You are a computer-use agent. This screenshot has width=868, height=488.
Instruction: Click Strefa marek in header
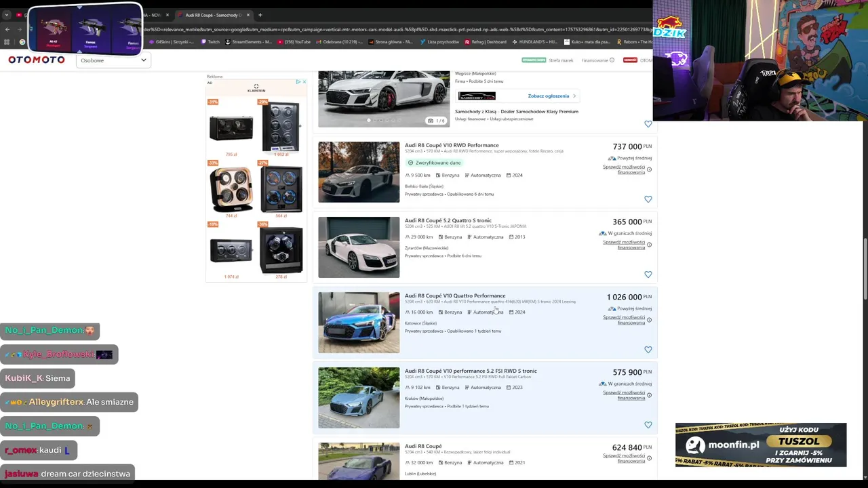coord(561,60)
